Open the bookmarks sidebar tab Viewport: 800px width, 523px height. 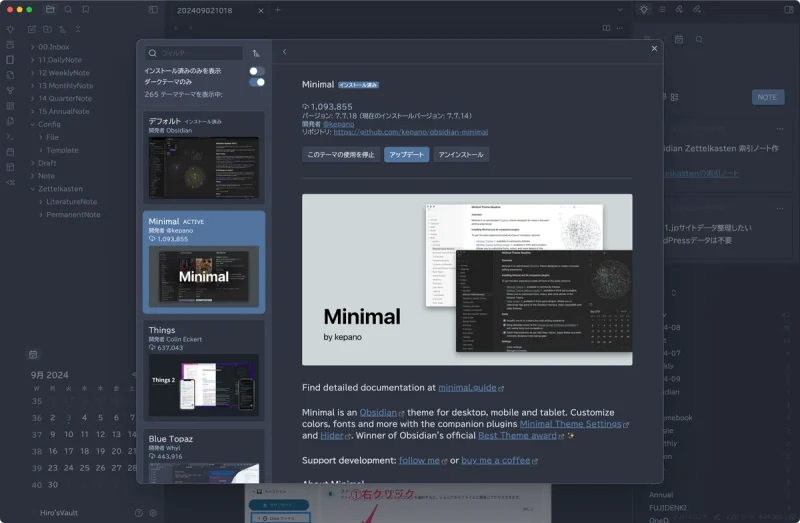86,9
